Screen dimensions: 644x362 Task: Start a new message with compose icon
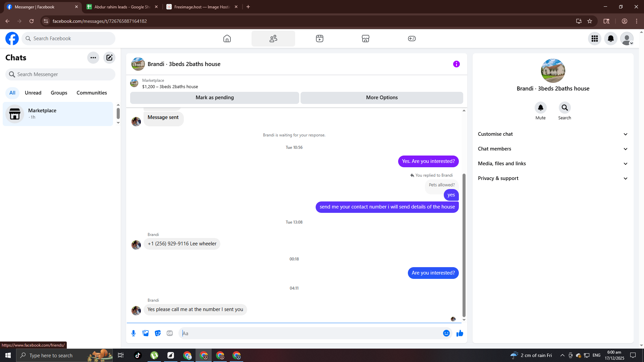(x=109, y=58)
